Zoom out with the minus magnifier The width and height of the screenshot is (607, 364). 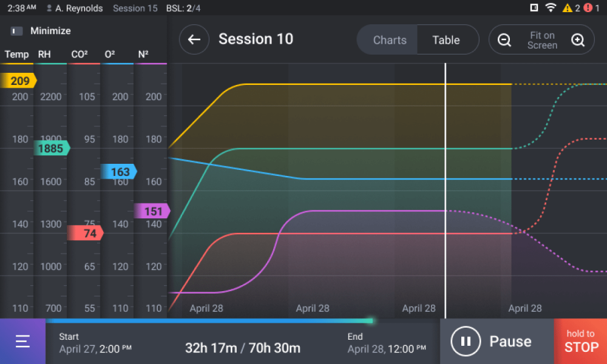point(504,40)
